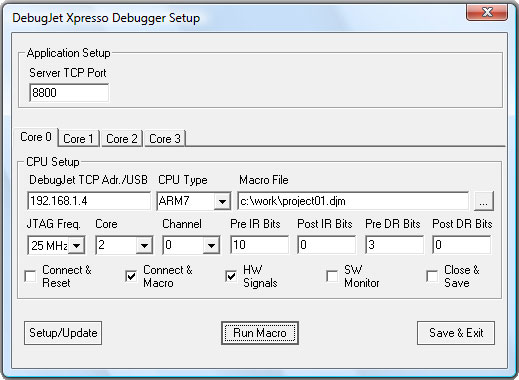Click the Post DR Bits input field
Image resolution: width=519 pixels, height=380 pixels.
pos(461,245)
